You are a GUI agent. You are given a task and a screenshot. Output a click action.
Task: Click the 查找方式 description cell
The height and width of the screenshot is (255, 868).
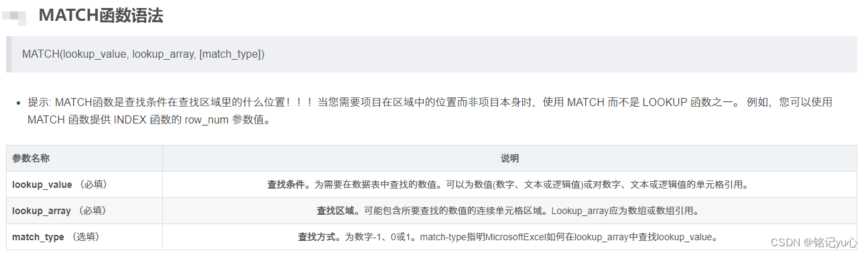click(x=509, y=237)
